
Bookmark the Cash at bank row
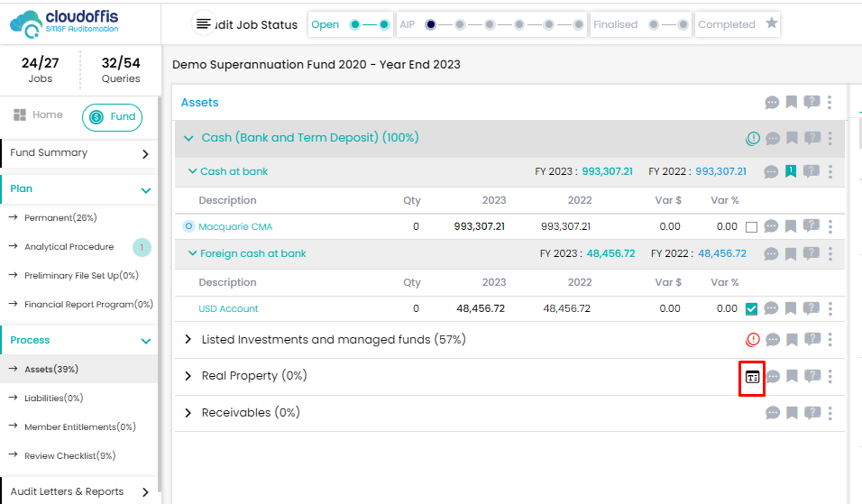click(x=791, y=171)
